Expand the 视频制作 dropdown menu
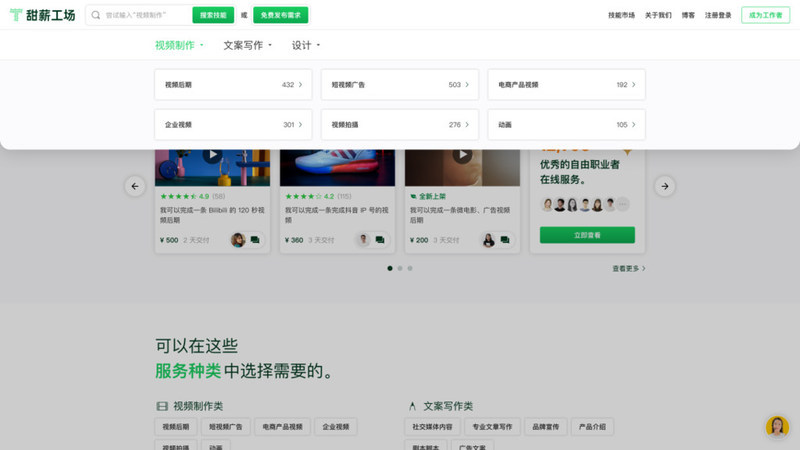The width and height of the screenshot is (800, 450). tap(179, 45)
